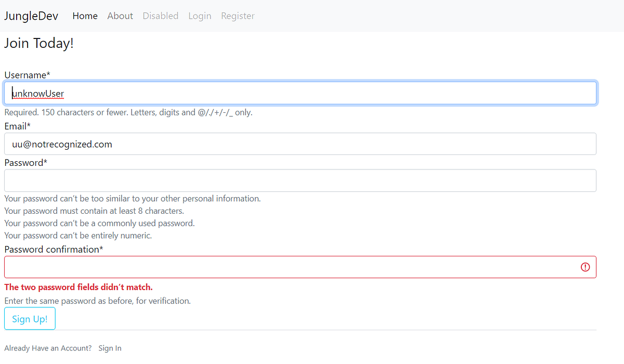Viewport: 624px width, 364px height.
Task: Select the Register nav item
Action: click(x=238, y=16)
